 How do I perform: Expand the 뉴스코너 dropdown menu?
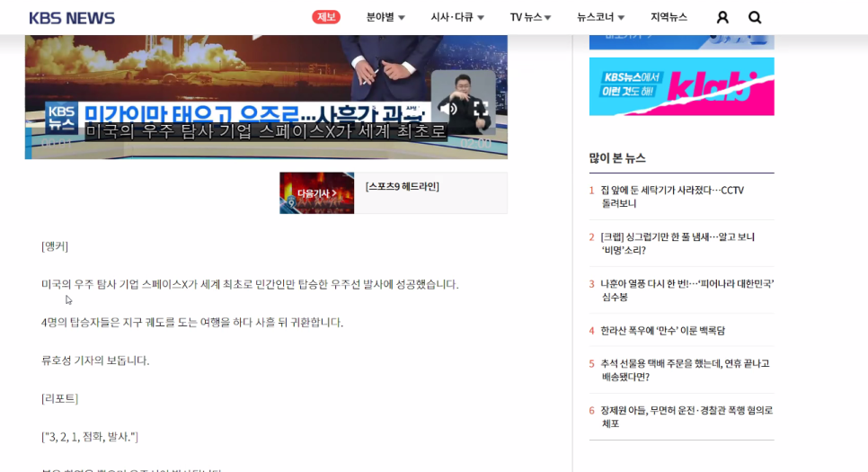600,17
